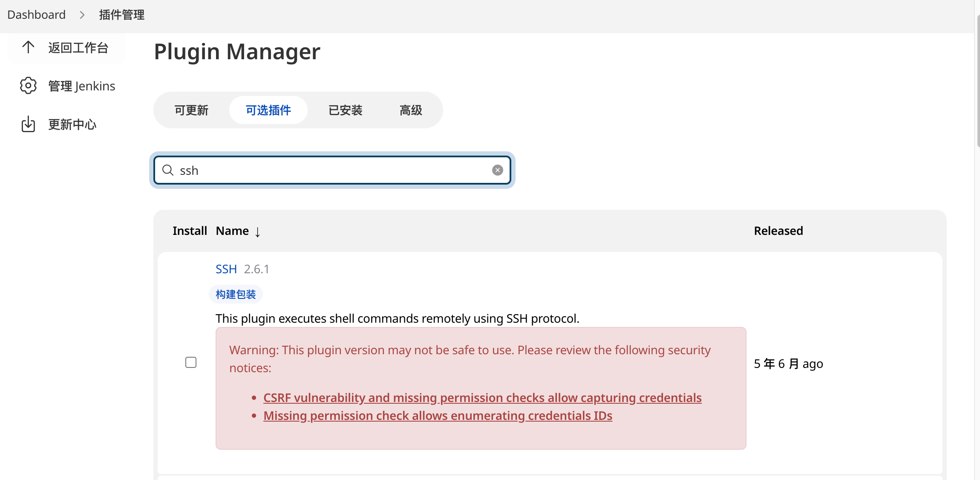
Task: Click the sort arrow beside Name
Action: [x=258, y=231]
